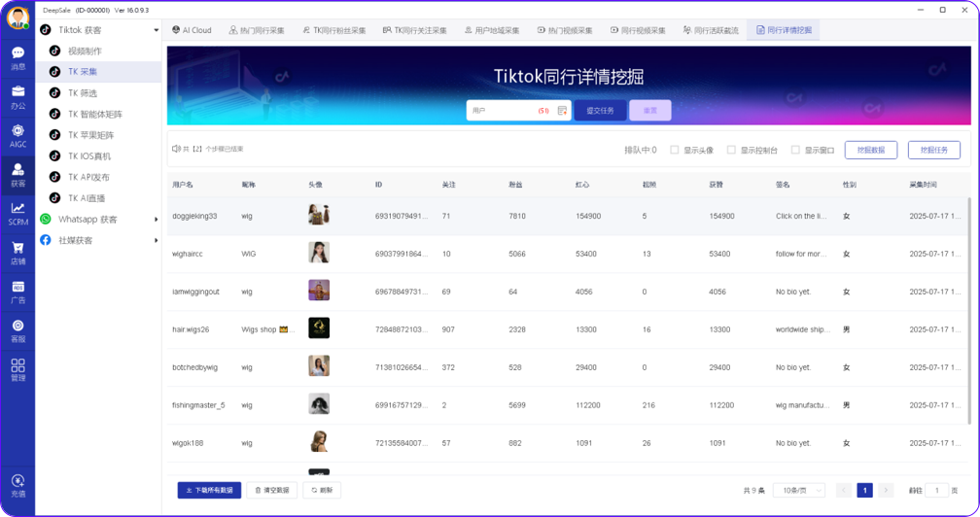Image resolution: width=980 pixels, height=517 pixels.
Task: Click the 挖掘任务 button
Action: coord(933,150)
